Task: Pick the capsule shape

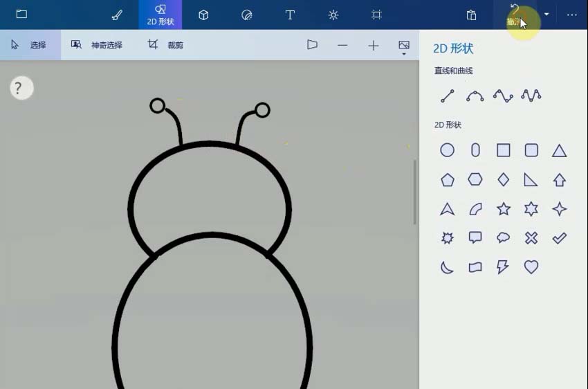Action: click(x=475, y=150)
